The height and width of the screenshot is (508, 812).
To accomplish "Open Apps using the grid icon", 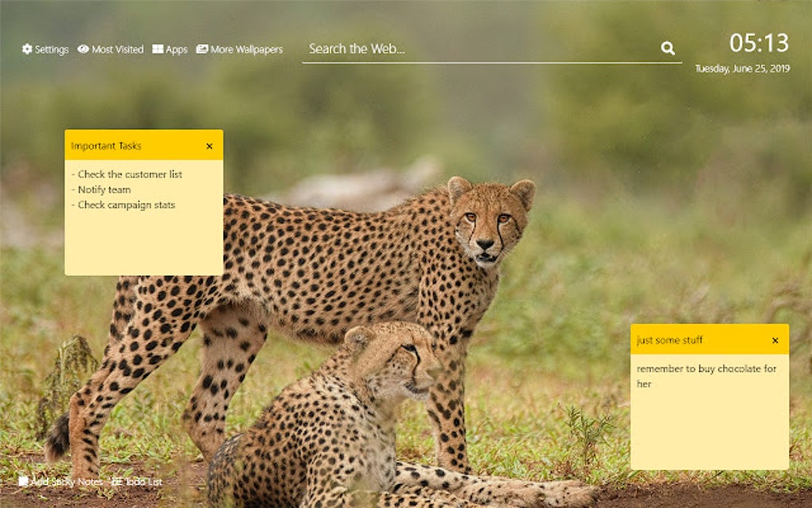I will [157, 49].
